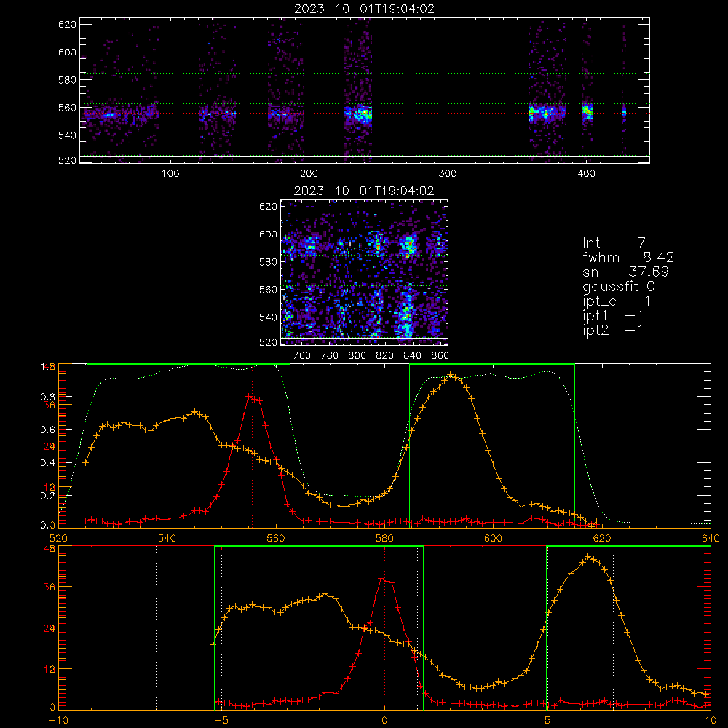Click x-axis label 800 on middle image
The height and width of the screenshot is (728, 728).
357,356
